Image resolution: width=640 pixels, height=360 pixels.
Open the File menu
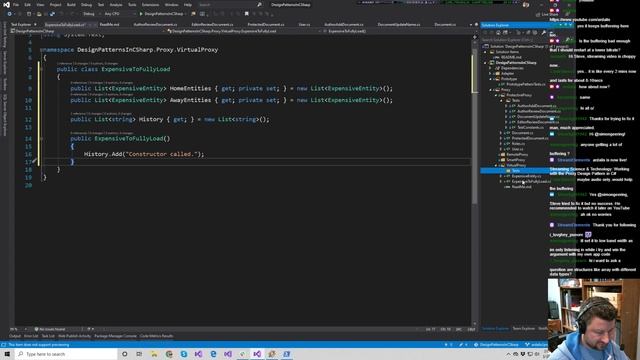tap(16, 5)
